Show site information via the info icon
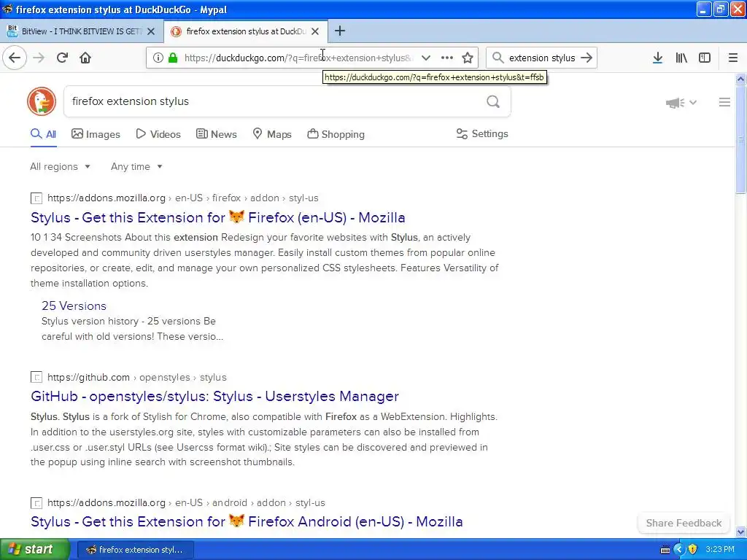This screenshot has height=560, width=747. [158, 58]
